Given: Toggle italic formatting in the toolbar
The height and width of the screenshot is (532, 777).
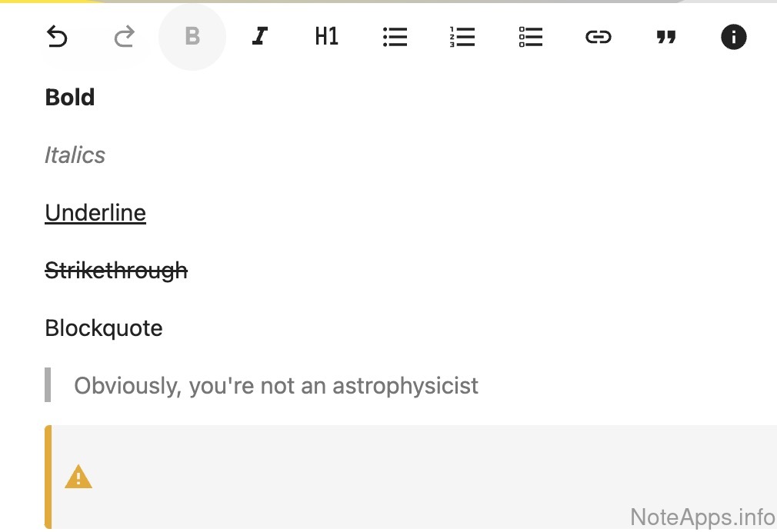Looking at the screenshot, I should [260, 37].
